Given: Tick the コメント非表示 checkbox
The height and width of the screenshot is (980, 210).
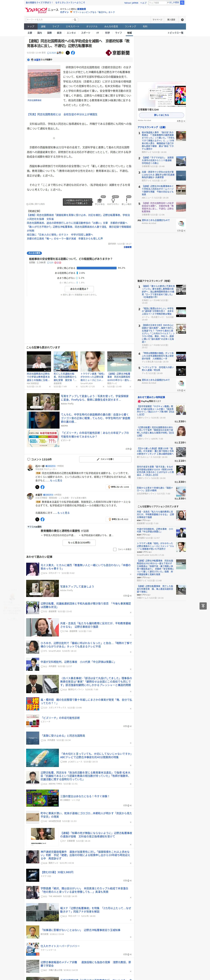Looking at the screenshot, I should (x=115, y=549).
